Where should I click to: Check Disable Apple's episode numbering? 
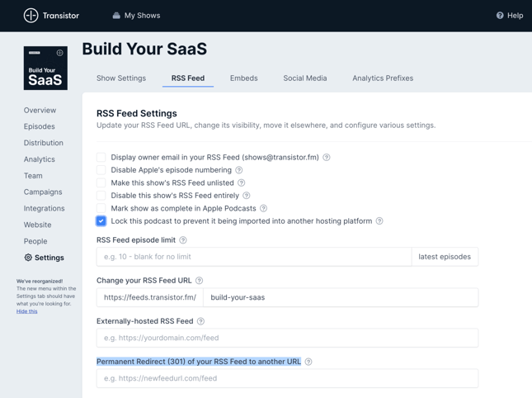(101, 170)
